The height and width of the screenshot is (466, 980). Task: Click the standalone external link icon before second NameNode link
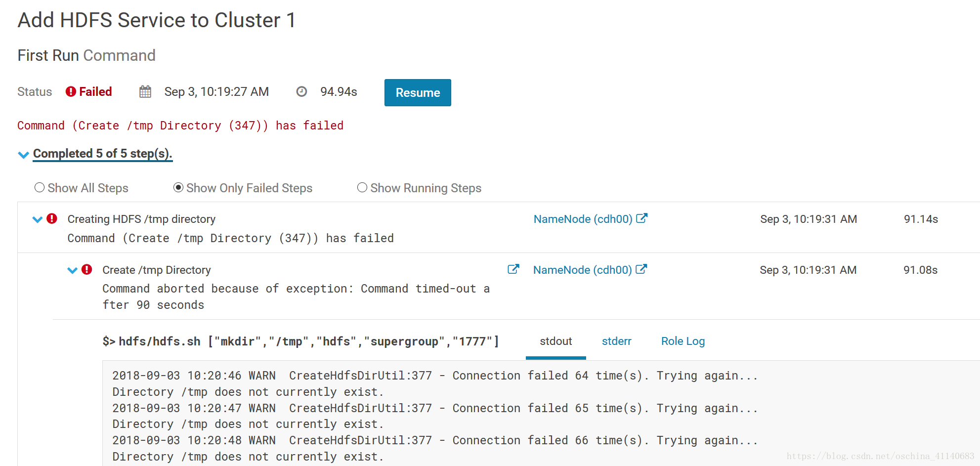tap(513, 269)
